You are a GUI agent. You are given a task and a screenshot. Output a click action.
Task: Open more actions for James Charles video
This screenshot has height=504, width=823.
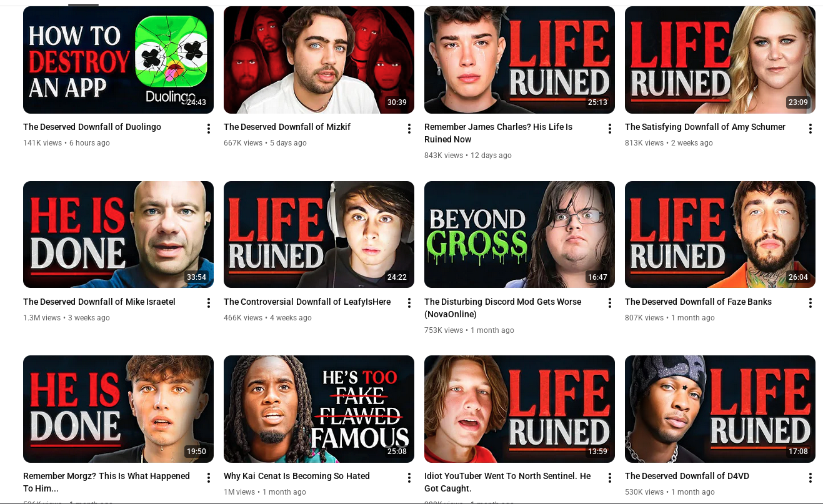(610, 129)
